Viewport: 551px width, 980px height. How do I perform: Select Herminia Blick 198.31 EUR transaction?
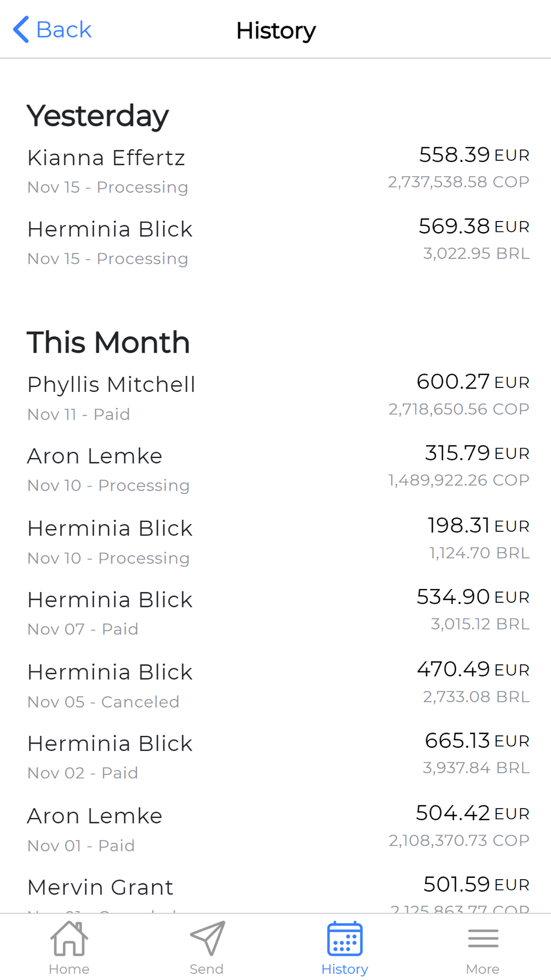275,542
